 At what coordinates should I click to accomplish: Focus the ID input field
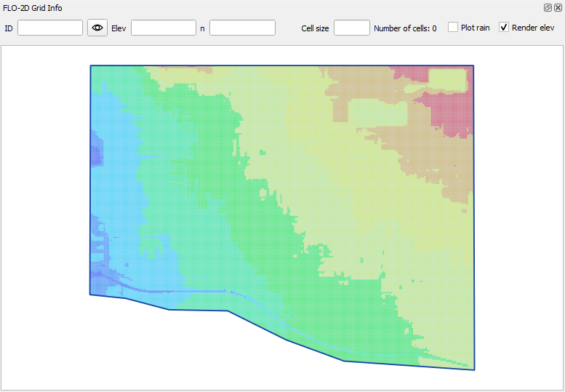coord(50,28)
